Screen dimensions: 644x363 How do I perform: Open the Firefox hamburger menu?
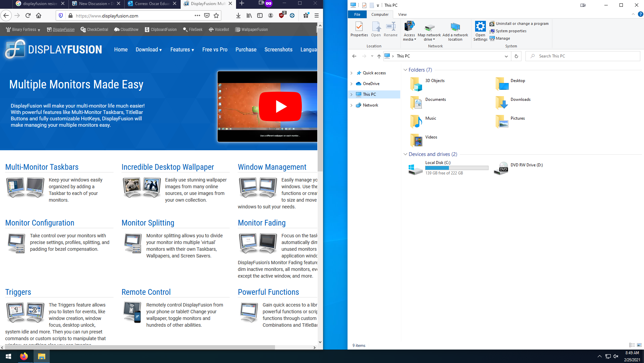click(x=316, y=15)
